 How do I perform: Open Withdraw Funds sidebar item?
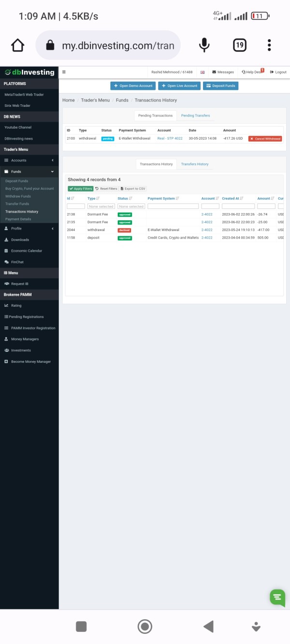click(x=18, y=196)
